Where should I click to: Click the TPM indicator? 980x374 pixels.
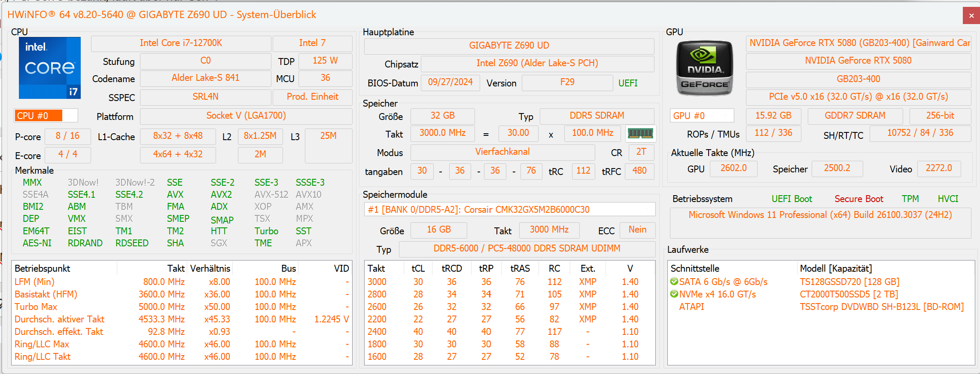910,199
